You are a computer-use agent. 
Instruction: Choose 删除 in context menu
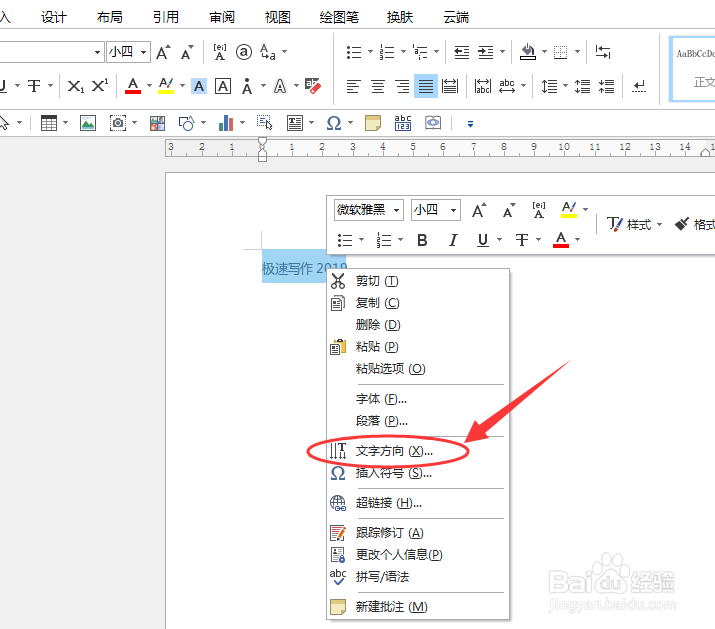click(418, 324)
